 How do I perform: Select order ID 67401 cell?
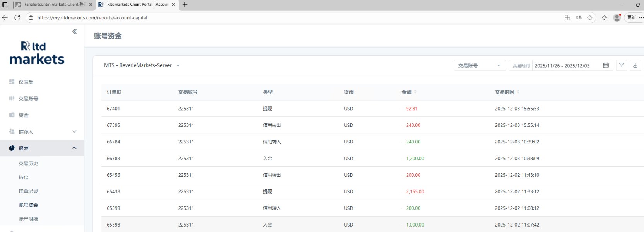coord(113,109)
